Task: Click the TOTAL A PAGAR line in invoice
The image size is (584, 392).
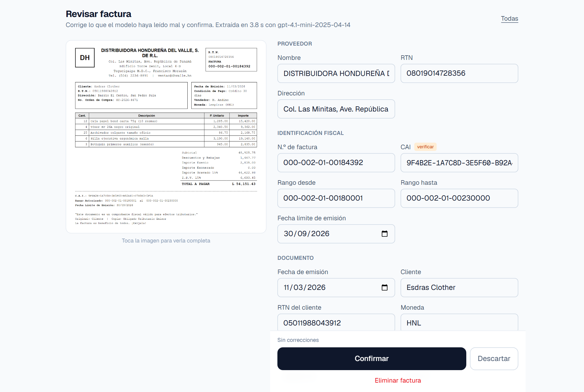Action: click(x=219, y=184)
